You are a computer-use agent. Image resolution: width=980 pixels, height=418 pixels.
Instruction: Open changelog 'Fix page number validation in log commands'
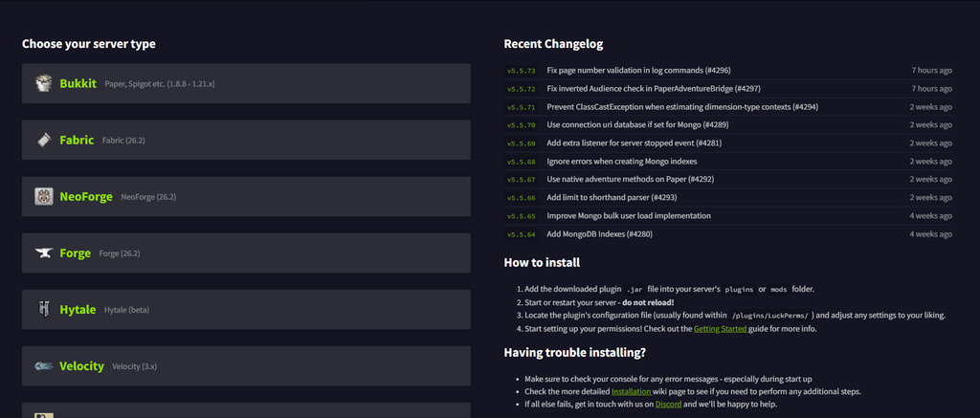click(x=638, y=71)
